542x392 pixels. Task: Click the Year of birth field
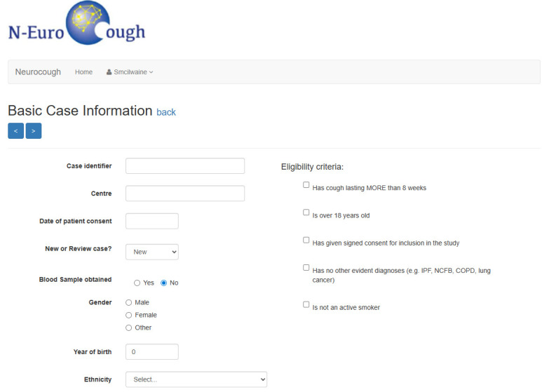tap(152, 351)
